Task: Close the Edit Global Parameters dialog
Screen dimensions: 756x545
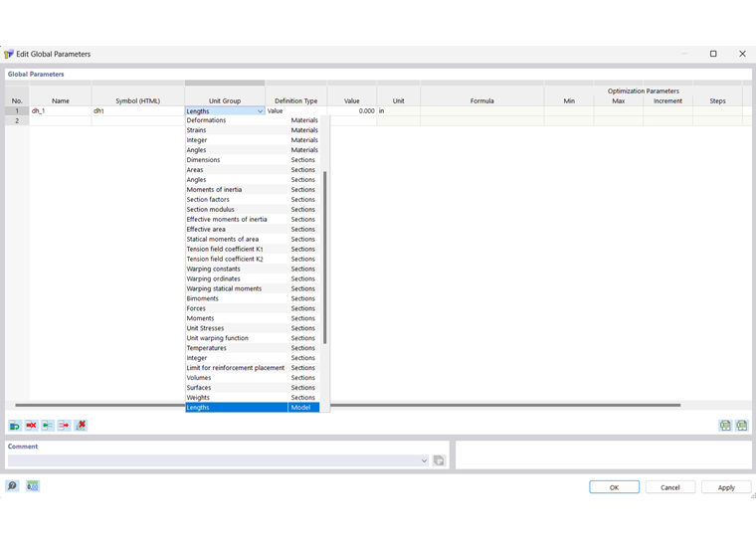Action: pyautogui.click(x=742, y=54)
